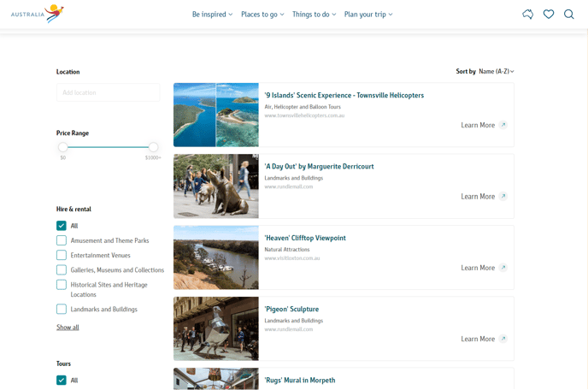The image size is (588, 390).
Task: Click Show all under Hire & rental
Action: pos(68,328)
